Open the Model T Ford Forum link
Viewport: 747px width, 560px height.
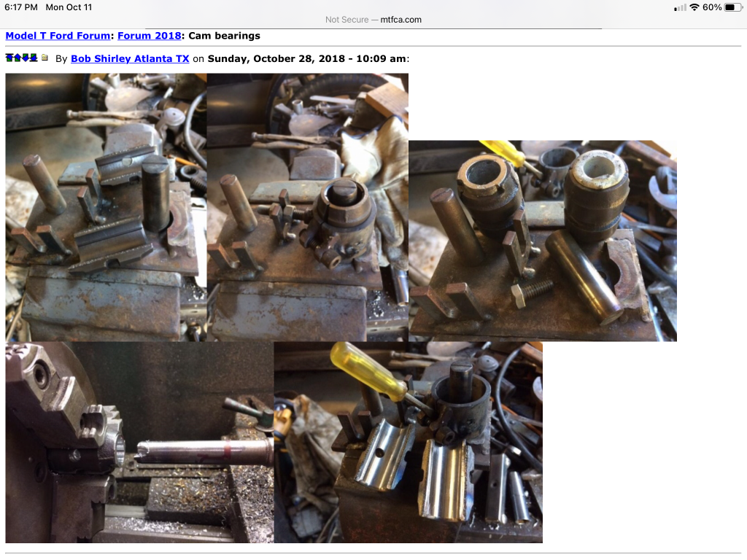pyautogui.click(x=58, y=35)
